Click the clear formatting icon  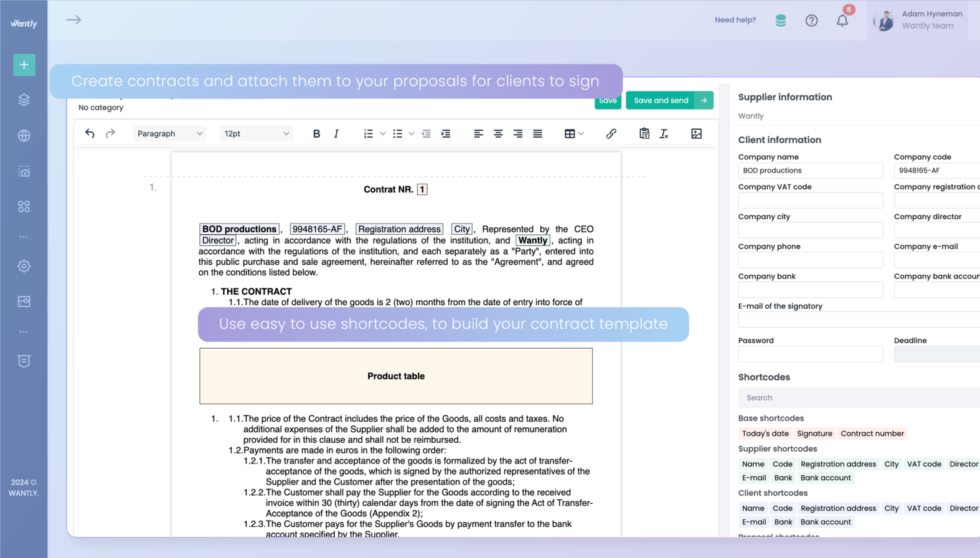pos(664,134)
